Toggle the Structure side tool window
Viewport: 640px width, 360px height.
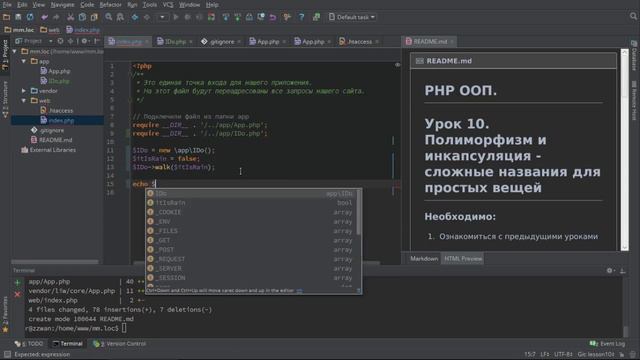point(5,100)
